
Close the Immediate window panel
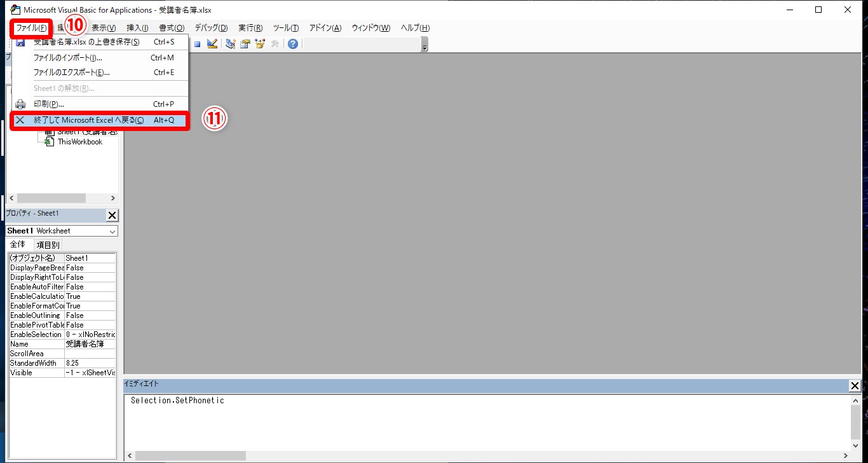click(x=855, y=385)
